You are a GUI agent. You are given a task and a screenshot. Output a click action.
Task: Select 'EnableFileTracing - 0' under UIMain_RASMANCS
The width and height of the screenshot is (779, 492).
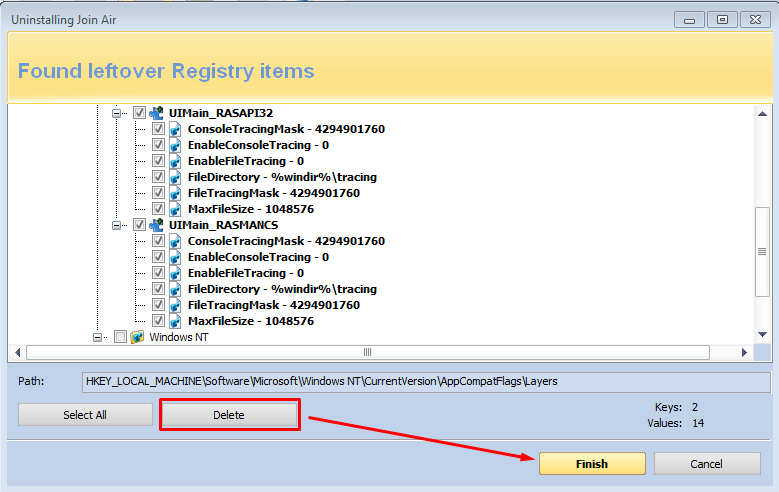[245, 273]
